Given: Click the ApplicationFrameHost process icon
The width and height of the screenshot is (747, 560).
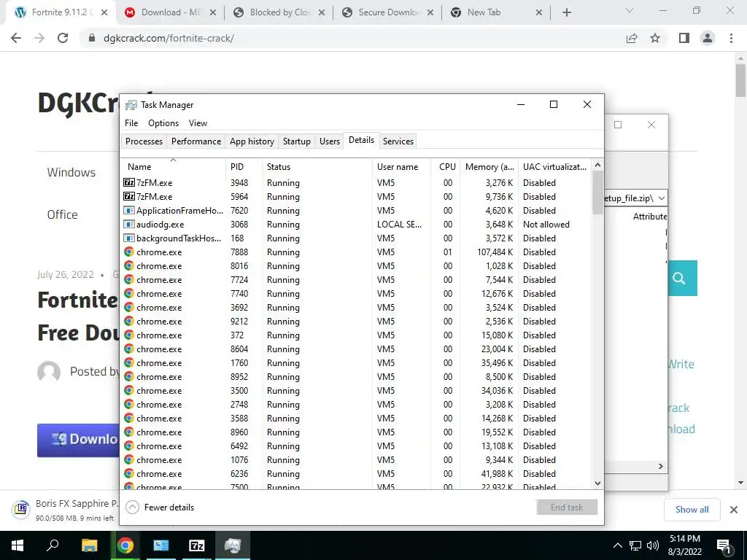Looking at the screenshot, I should point(128,211).
